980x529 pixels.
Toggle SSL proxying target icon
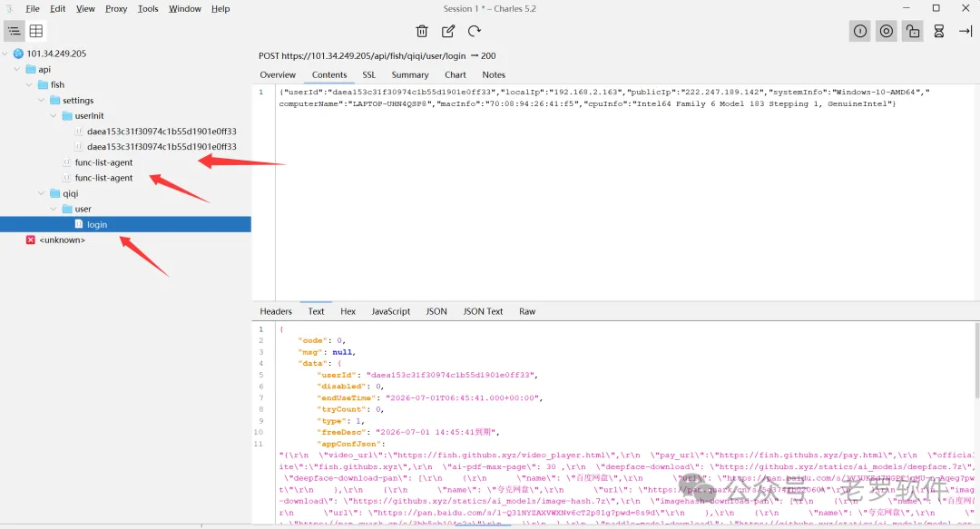tap(887, 31)
